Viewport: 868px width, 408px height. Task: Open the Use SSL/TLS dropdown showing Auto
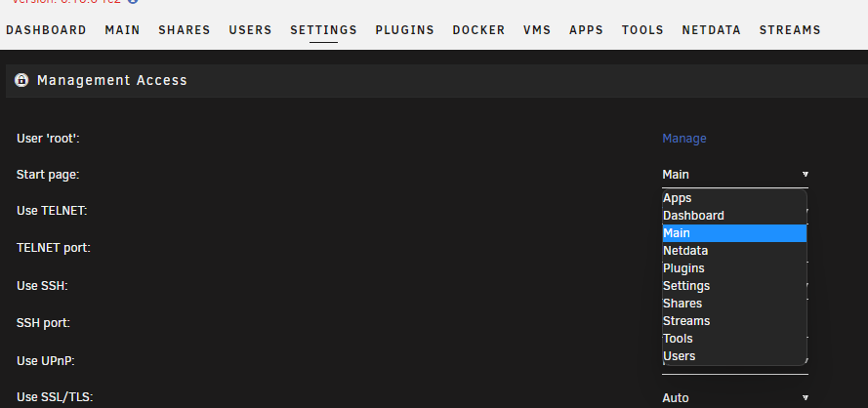735,398
